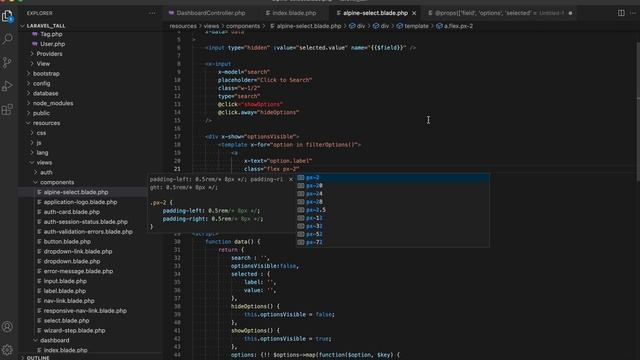Open the Source Control view
Screen dimensions: 640x360
7,62
